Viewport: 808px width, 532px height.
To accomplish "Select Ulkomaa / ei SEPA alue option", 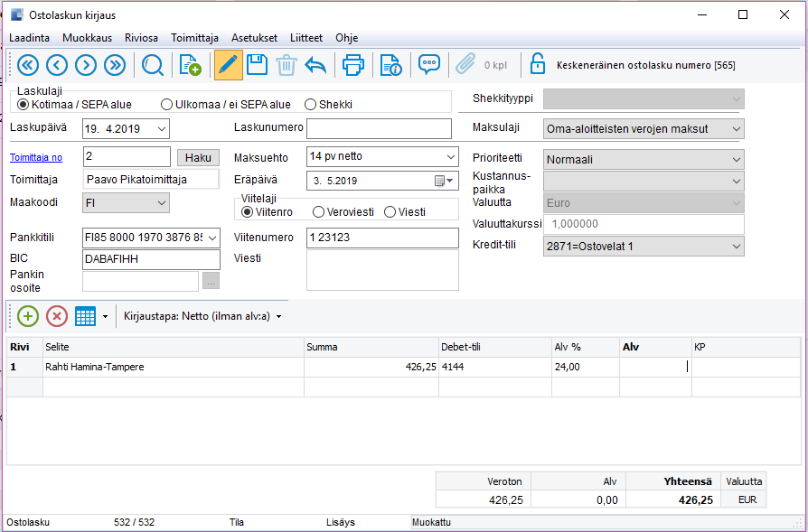I will (166, 105).
